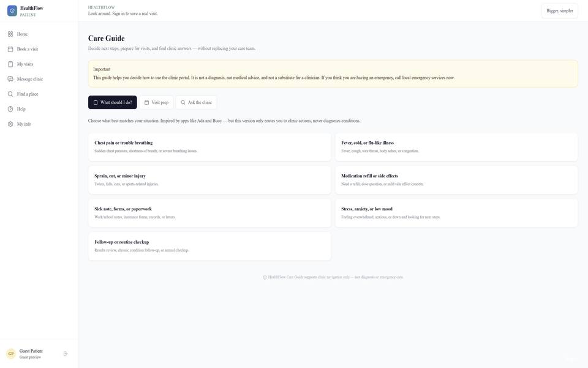Click the Find a place magnifier icon

coord(10,94)
